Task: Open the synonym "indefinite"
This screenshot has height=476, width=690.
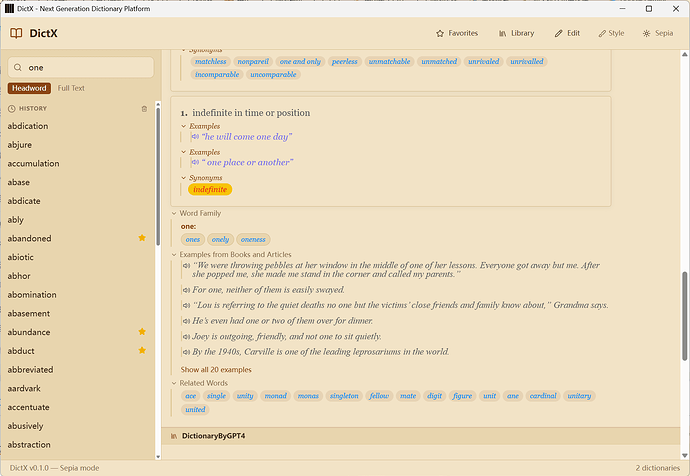Action: (x=210, y=190)
